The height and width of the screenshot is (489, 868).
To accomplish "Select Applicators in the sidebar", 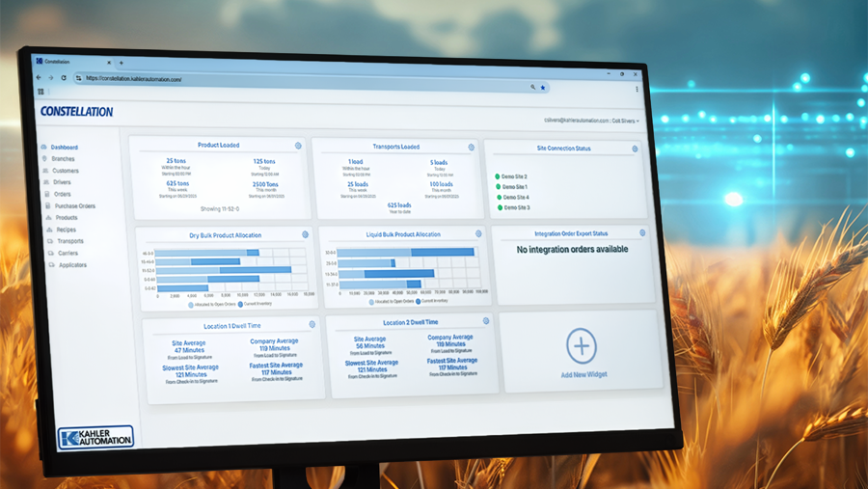I will click(68, 264).
